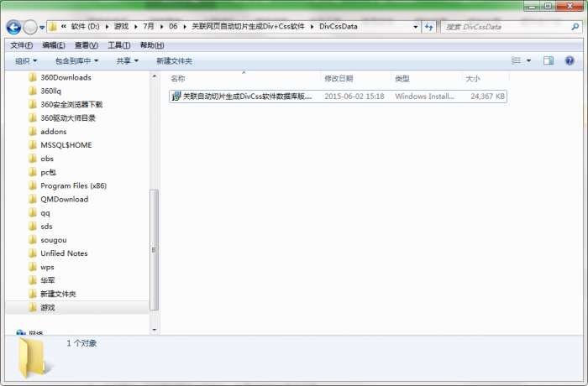Click the blue Back navigation arrow
The height and width of the screenshot is (386, 588).
[13, 27]
